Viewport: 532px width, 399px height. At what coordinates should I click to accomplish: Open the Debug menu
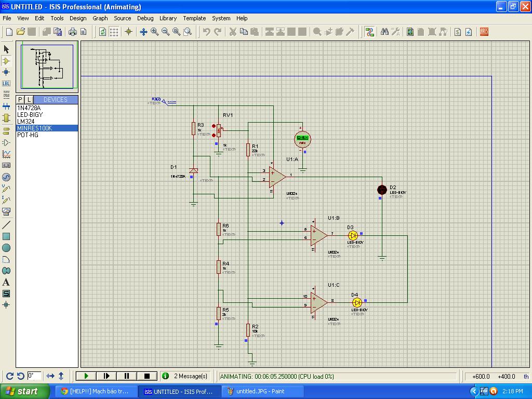point(145,18)
